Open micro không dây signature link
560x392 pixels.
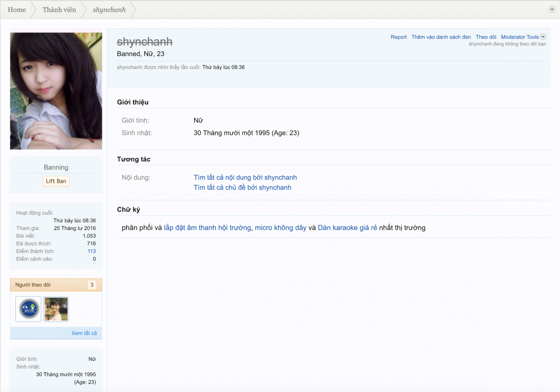pyautogui.click(x=280, y=228)
